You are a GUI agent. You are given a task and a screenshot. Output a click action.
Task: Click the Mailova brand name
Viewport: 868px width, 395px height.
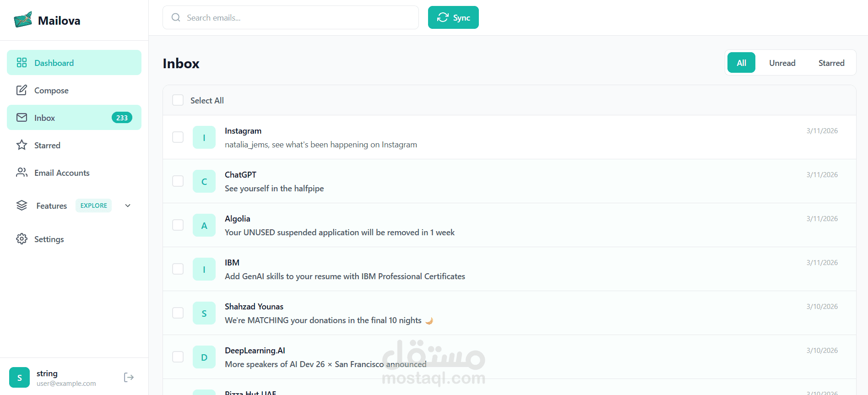point(59,21)
